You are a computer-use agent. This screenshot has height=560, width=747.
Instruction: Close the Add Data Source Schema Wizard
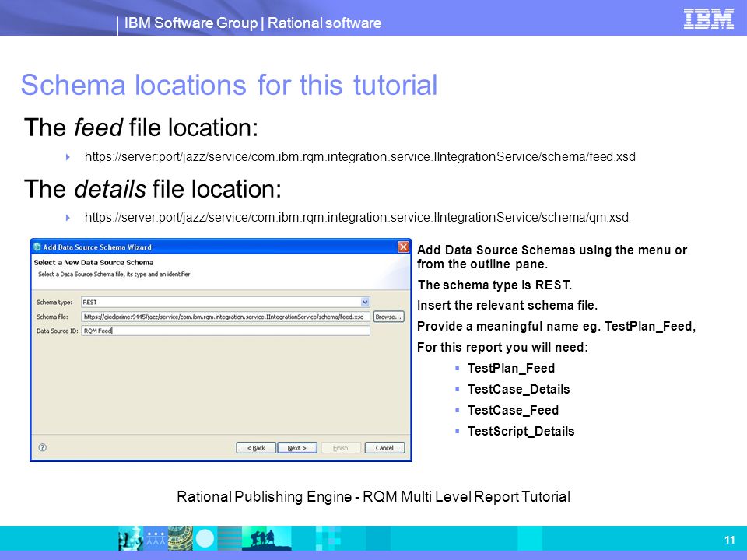pyautogui.click(x=403, y=247)
